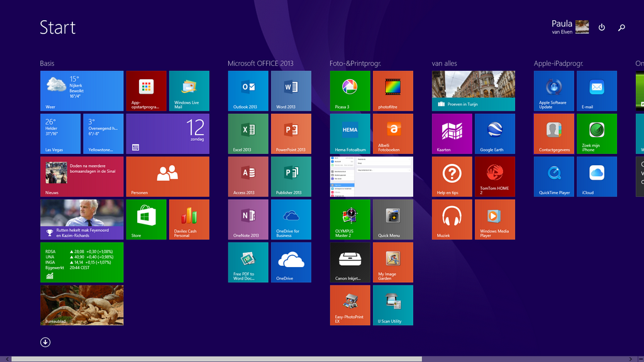
Task: Click the horizontal scrollbar thumb
Action: 216,359
